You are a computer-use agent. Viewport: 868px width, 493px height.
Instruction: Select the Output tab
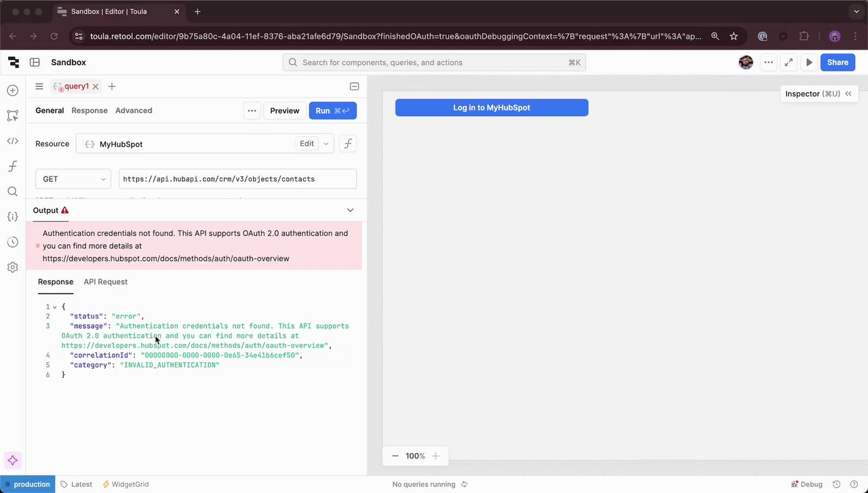click(x=51, y=210)
